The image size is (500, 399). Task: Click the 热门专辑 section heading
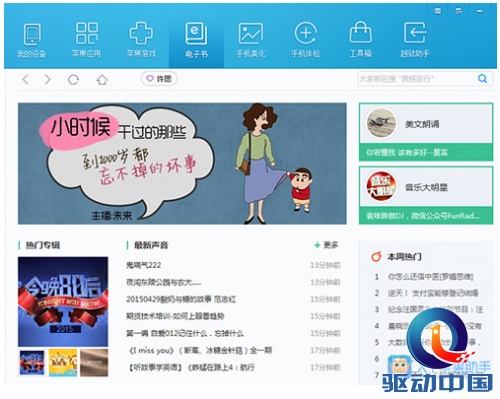[43, 245]
